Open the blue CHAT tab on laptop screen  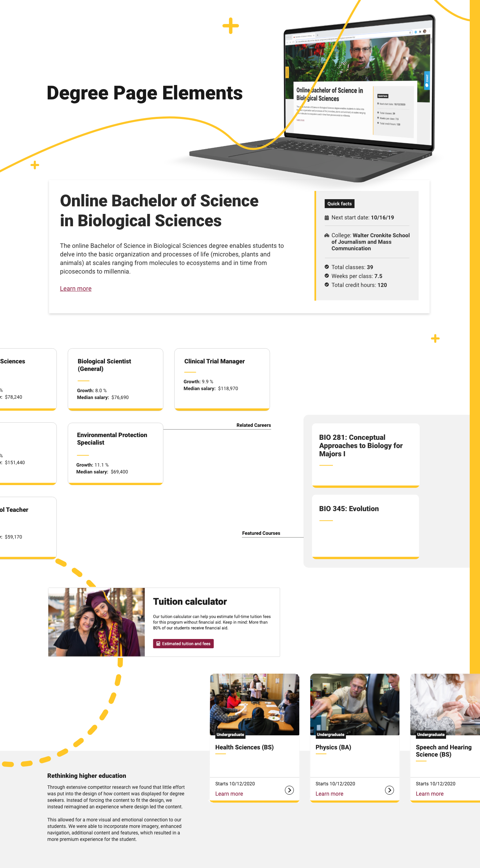click(427, 81)
